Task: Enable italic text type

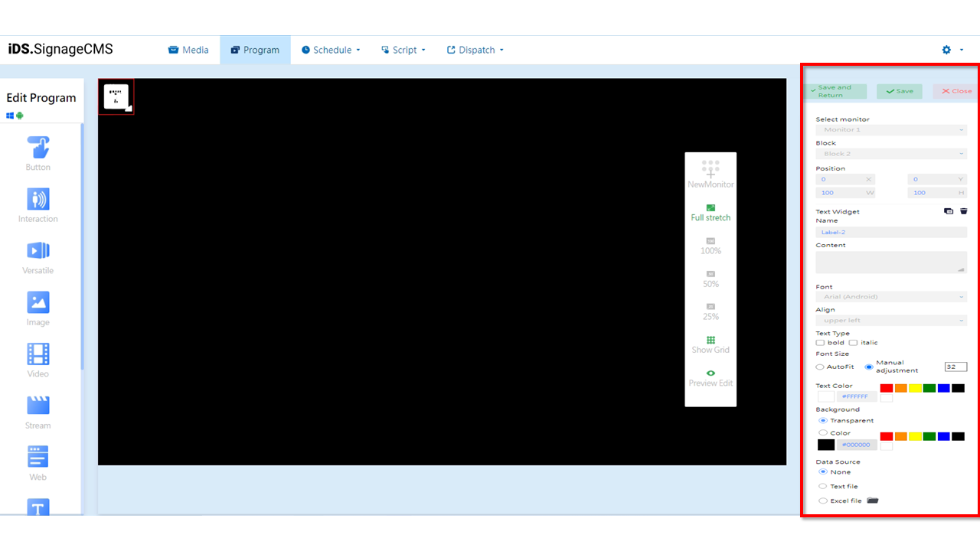Action: (x=852, y=342)
